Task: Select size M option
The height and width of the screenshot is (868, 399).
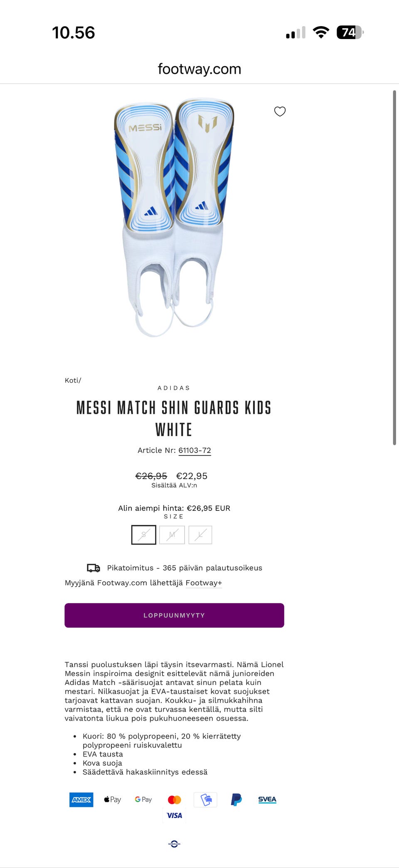Action: pos(172,535)
